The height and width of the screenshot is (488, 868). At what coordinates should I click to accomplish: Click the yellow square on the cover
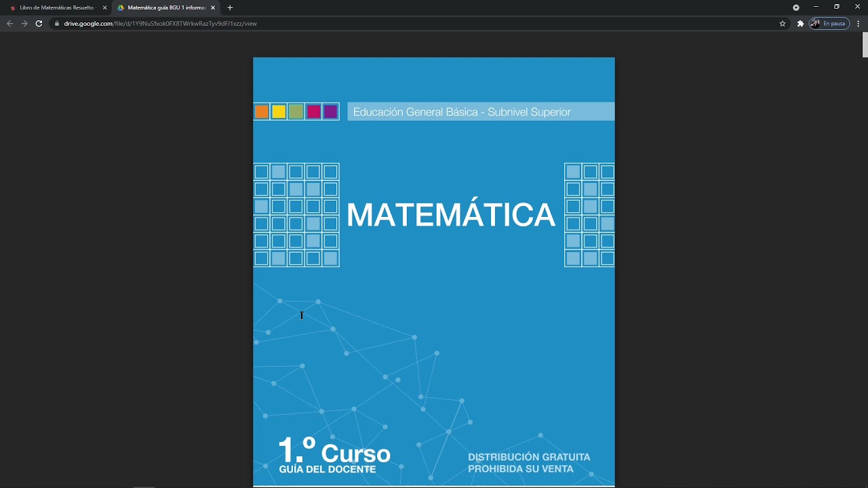279,112
